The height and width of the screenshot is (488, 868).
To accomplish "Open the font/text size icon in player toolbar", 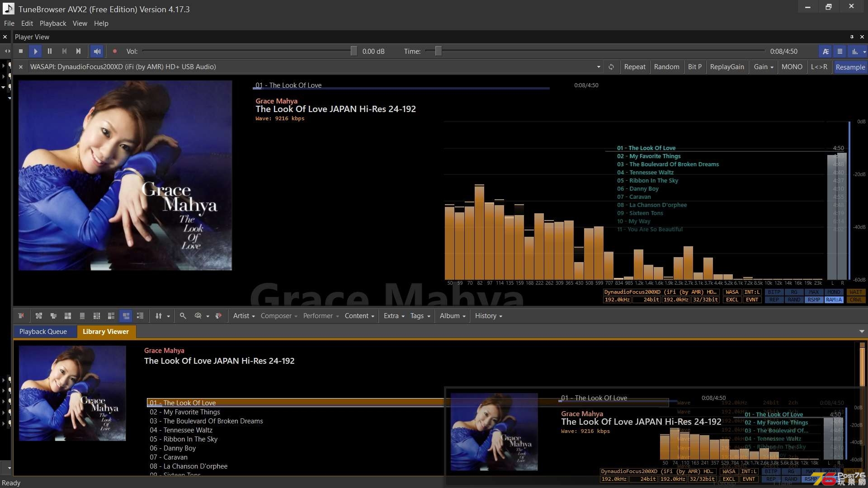I will click(x=826, y=52).
